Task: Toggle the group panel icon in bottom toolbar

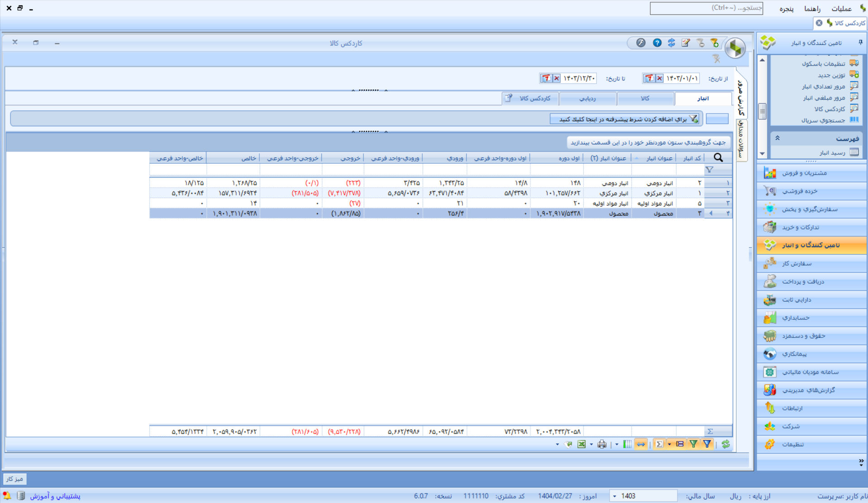Action: click(680, 444)
